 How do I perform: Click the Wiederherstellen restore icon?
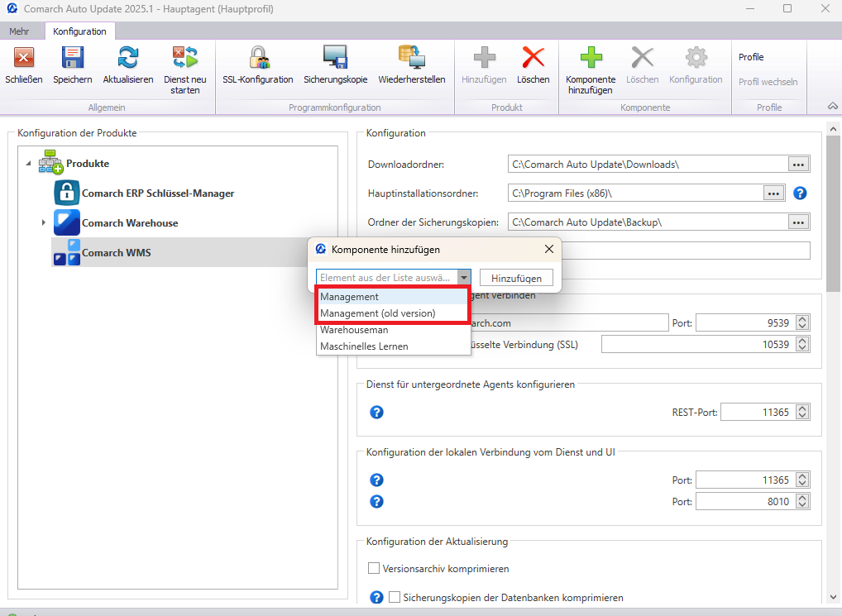[x=412, y=57]
